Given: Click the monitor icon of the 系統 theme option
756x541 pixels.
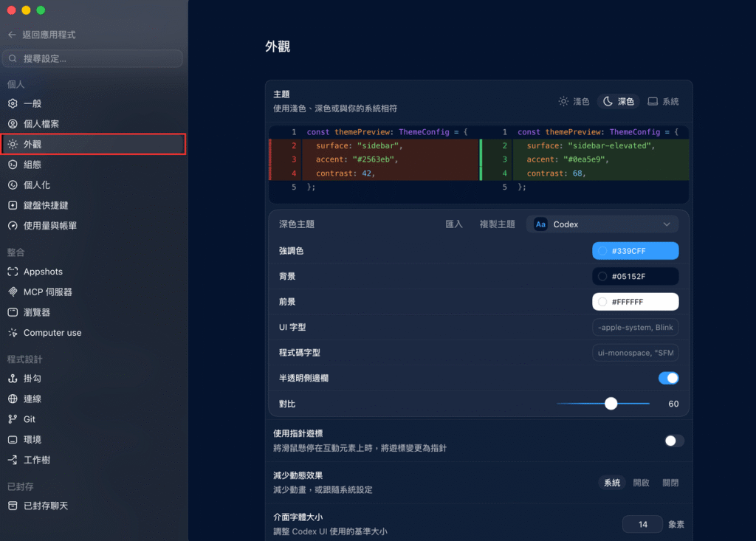Looking at the screenshot, I should coord(653,101).
